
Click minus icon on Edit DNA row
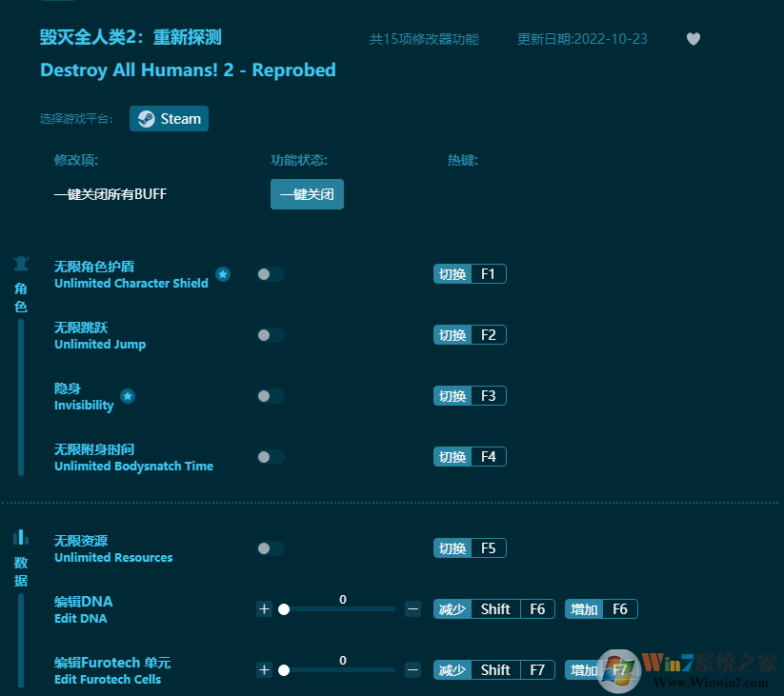click(412, 608)
